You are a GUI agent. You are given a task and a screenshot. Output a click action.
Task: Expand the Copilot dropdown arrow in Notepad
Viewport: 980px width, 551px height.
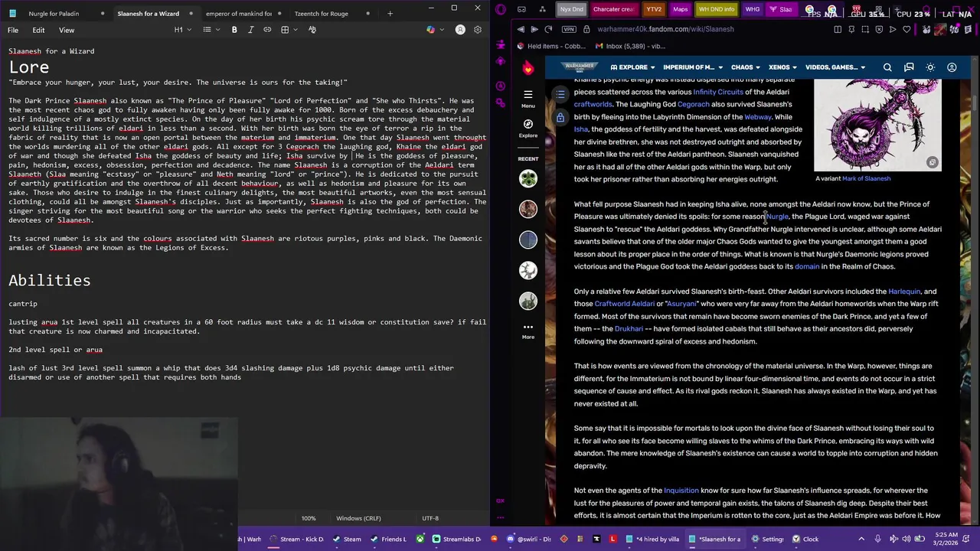pos(442,30)
